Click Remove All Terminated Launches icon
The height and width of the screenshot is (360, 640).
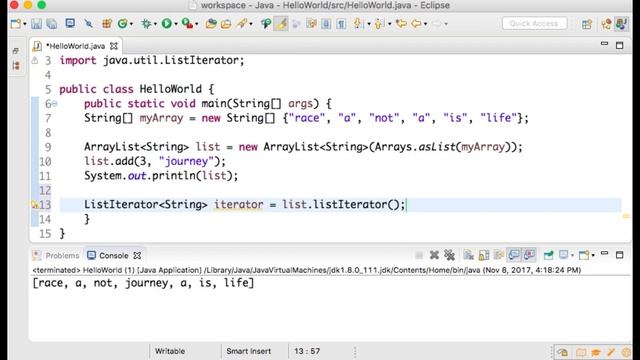[x=449, y=255]
